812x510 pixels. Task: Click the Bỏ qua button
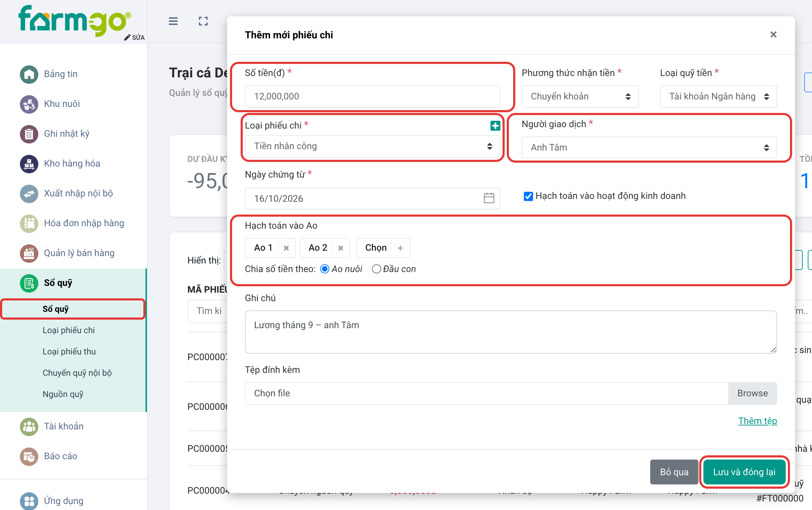pos(674,472)
